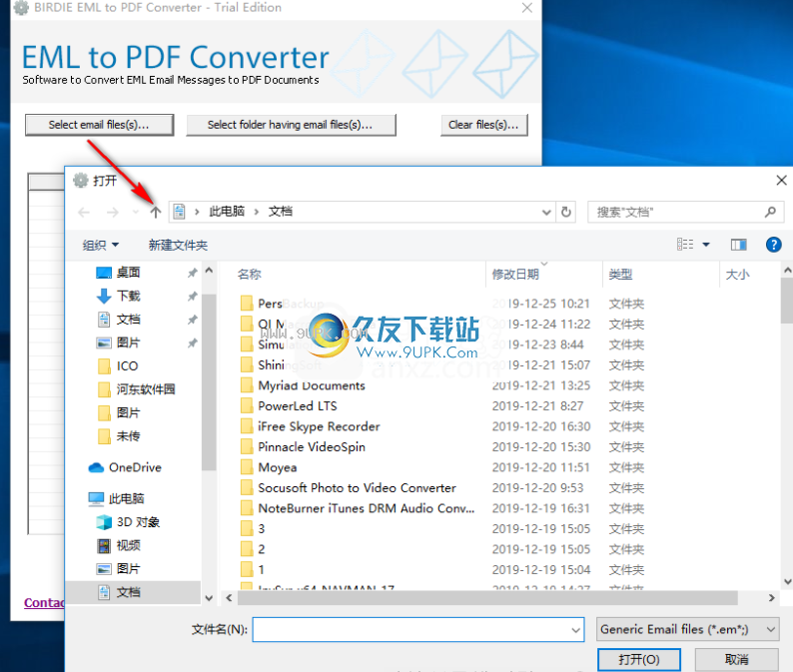The height and width of the screenshot is (672, 793).
Task: Click the Forward navigation arrow in Open dialog
Action: (x=113, y=213)
